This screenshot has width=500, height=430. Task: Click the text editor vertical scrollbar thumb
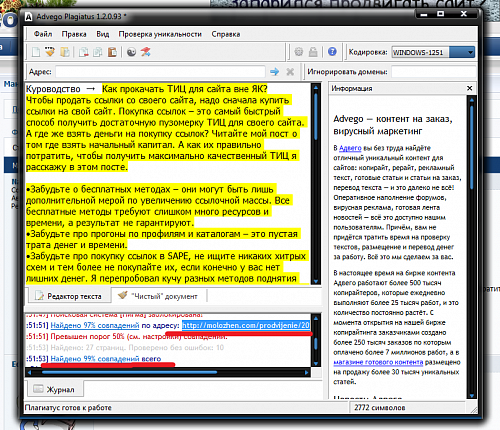316,116
